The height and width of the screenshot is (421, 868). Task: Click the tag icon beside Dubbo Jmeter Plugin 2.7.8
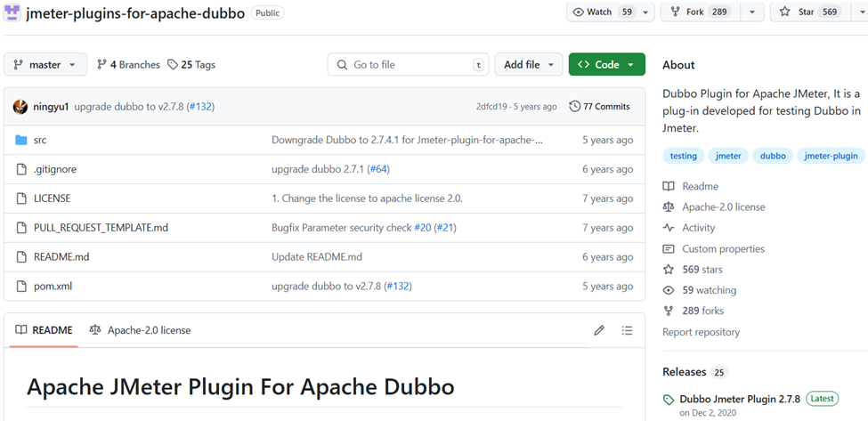[x=669, y=400]
